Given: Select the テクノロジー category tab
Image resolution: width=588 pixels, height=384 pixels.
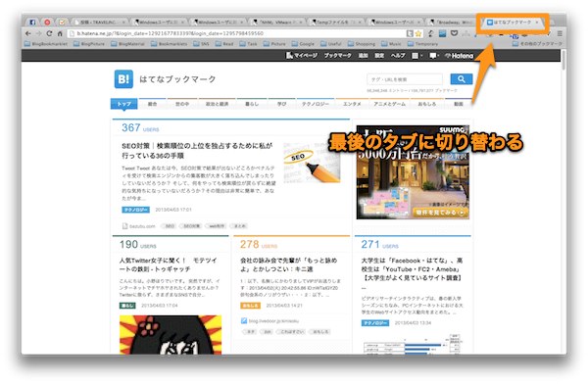Looking at the screenshot, I should [x=316, y=104].
